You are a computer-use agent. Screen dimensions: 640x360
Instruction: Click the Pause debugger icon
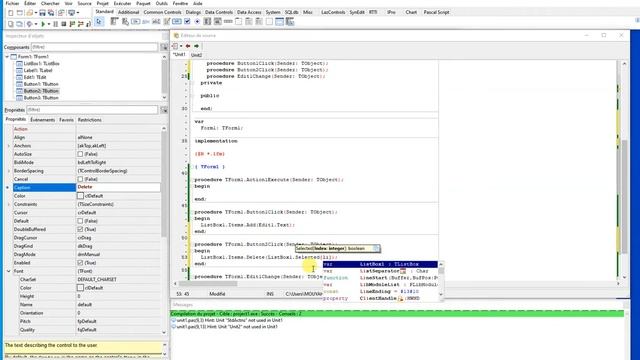point(56,24)
